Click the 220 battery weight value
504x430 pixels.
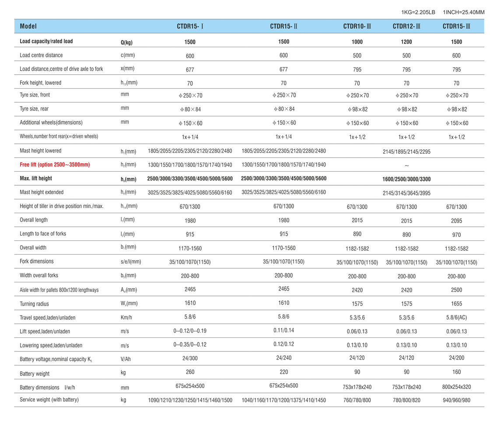[284, 372]
